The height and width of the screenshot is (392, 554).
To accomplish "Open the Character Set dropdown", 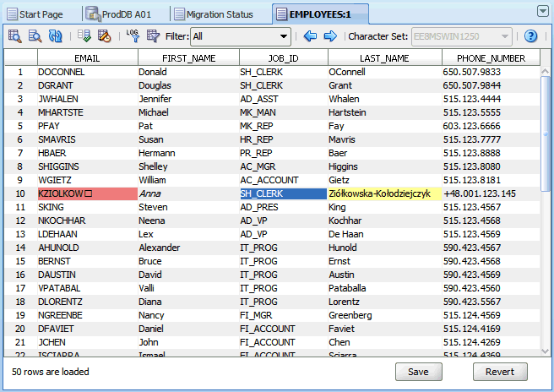I will point(462,36).
